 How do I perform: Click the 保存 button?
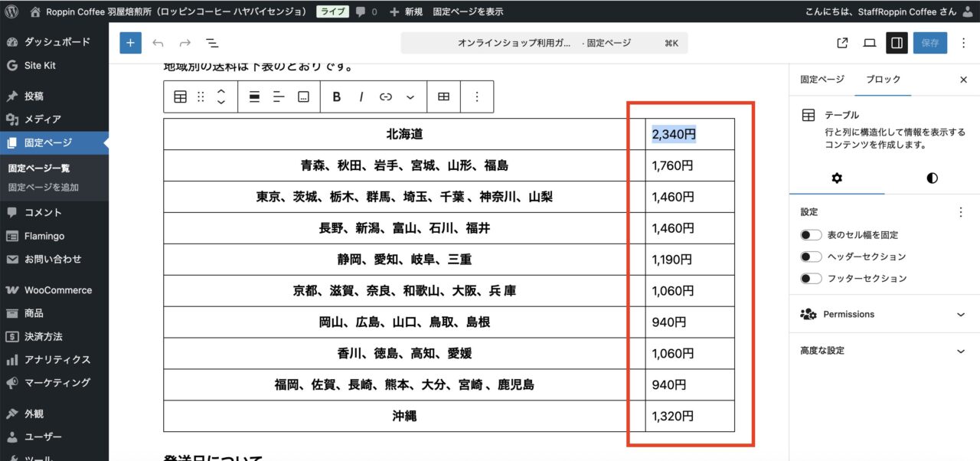tap(929, 43)
